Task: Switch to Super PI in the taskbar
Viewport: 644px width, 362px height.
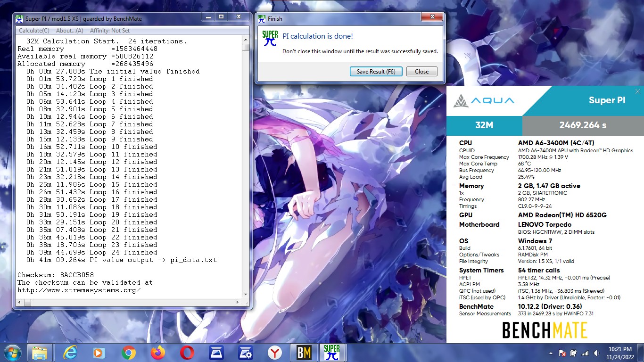Action: [332, 353]
